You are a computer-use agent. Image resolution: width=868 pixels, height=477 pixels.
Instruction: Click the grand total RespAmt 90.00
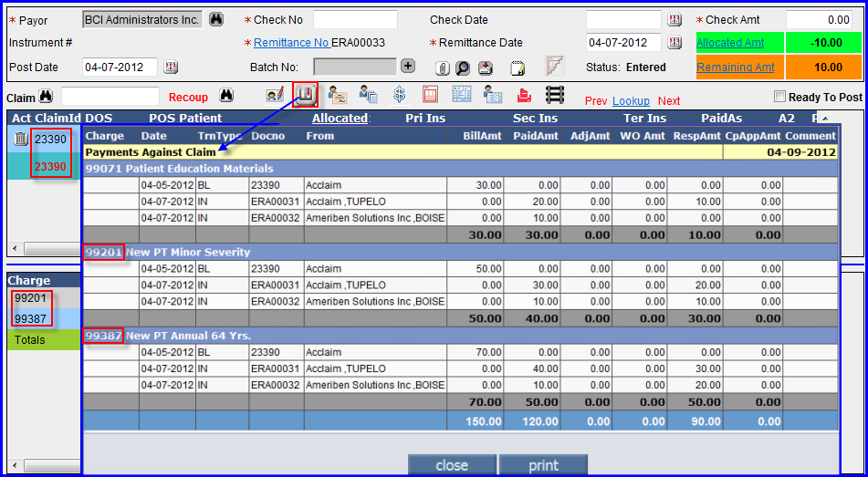(x=706, y=421)
